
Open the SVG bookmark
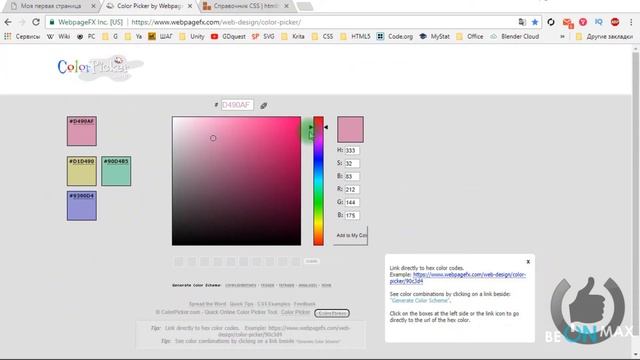[263, 36]
